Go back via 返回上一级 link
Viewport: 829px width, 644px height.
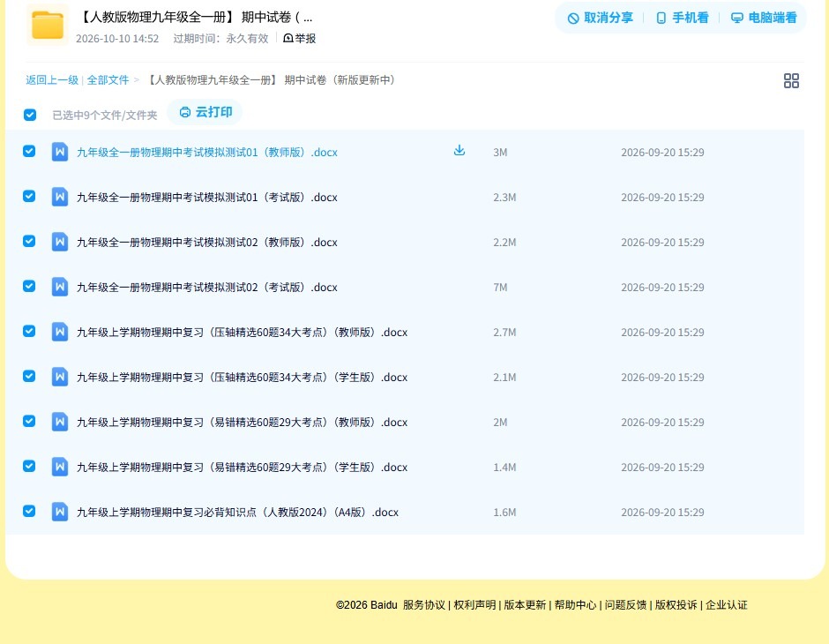coord(52,80)
